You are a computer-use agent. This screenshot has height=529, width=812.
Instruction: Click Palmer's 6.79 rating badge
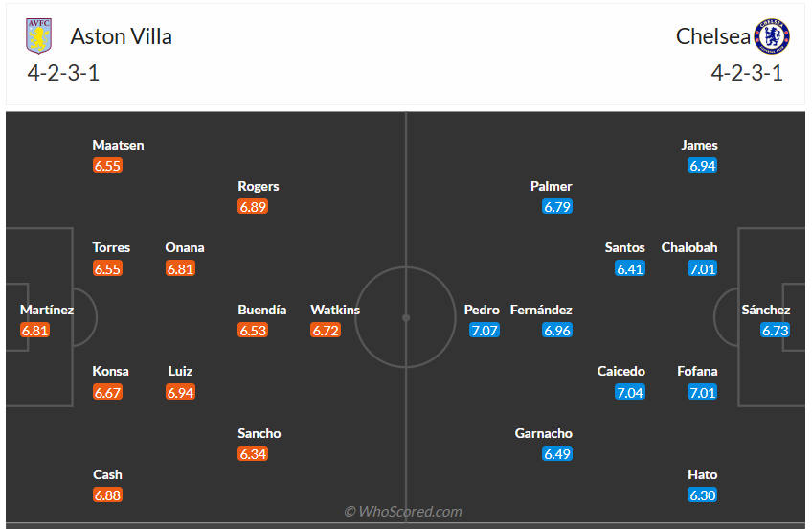(x=557, y=207)
